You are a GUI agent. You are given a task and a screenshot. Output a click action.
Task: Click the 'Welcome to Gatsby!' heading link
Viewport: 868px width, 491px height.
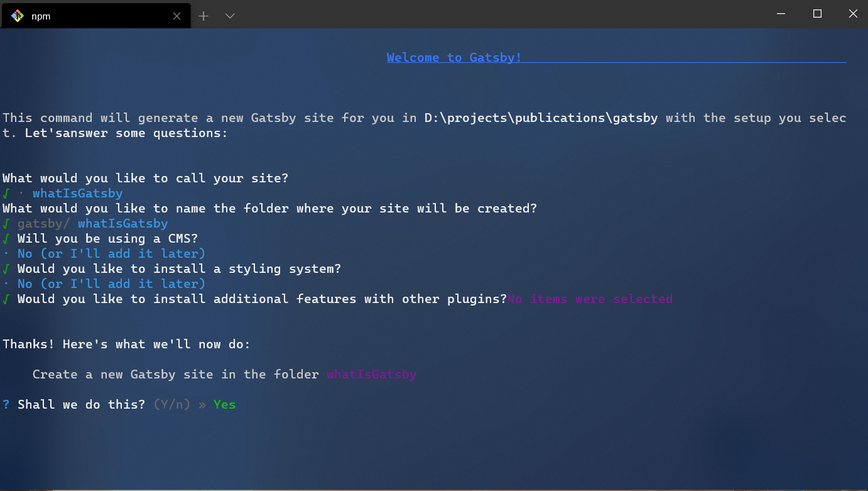coord(454,58)
